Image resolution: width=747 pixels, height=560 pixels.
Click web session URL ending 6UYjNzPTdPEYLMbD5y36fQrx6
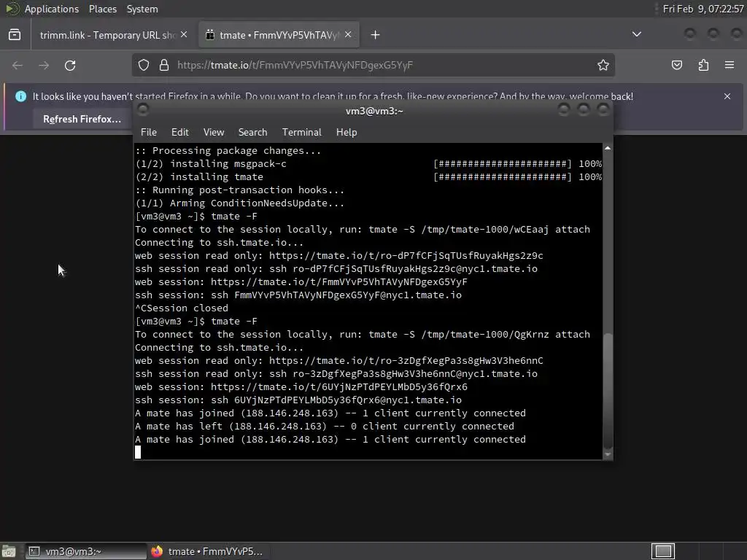point(338,386)
